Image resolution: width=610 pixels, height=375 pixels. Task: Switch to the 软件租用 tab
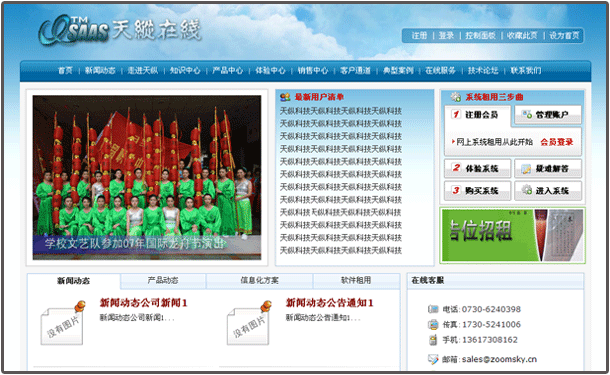pos(356,280)
